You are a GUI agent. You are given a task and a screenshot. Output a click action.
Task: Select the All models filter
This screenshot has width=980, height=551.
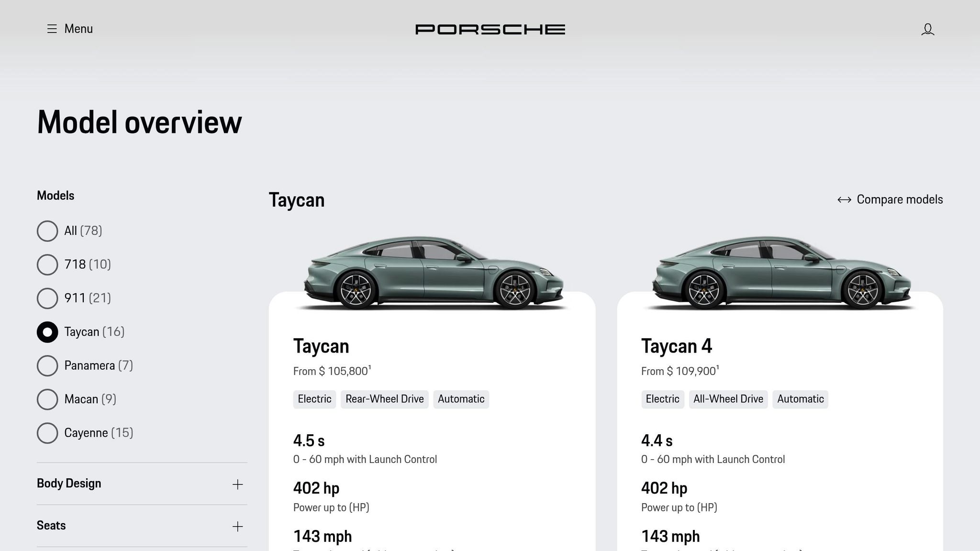47,231
